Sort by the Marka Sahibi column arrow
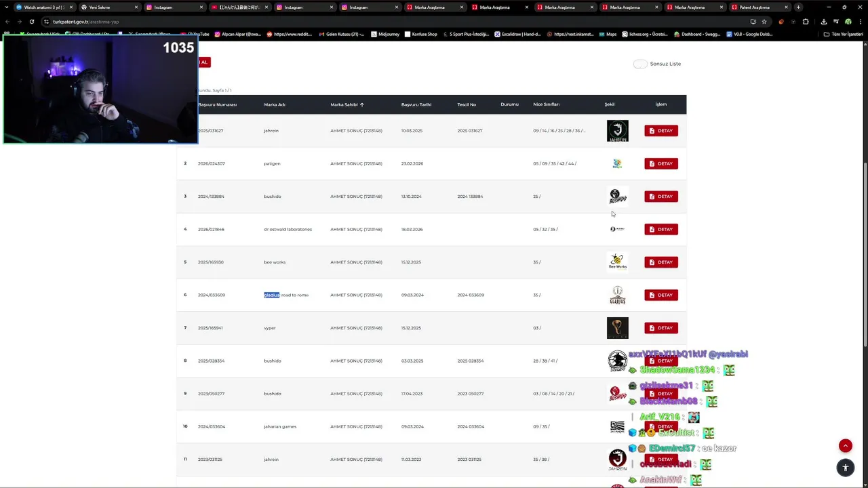 [x=362, y=104]
